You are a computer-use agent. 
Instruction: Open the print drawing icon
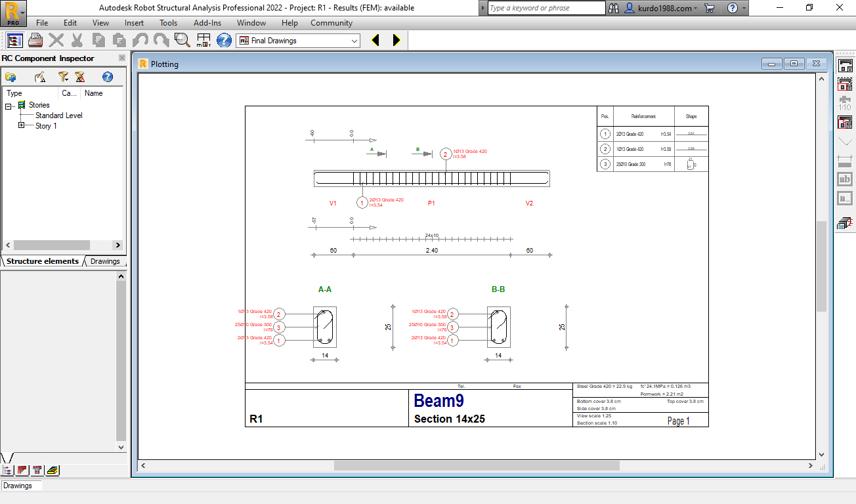pyautogui.click(x=35, y=40)
